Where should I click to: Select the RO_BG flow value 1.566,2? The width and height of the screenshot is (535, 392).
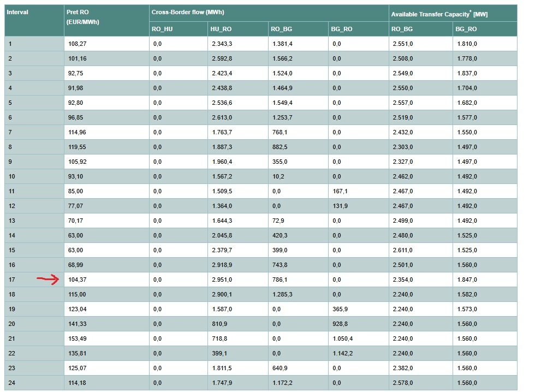[282, 58]
